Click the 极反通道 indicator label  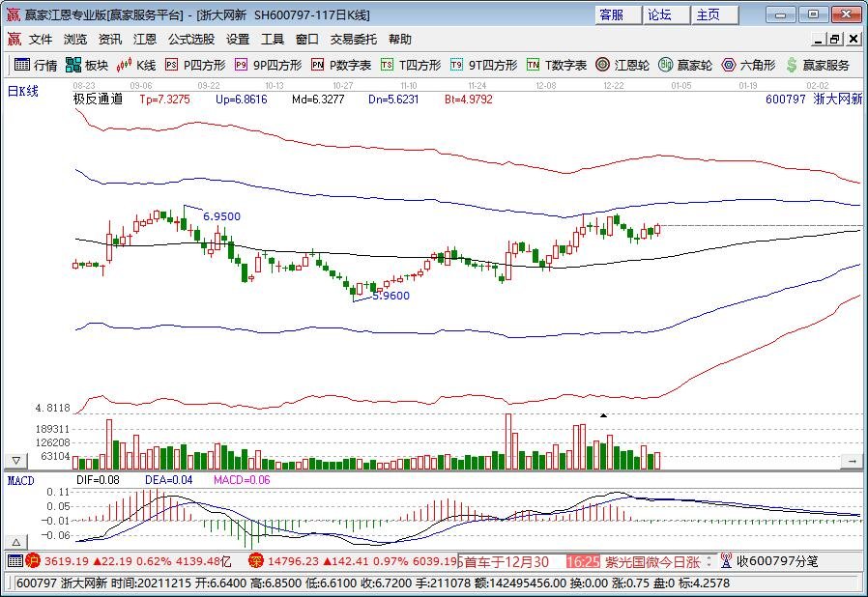pos(98,99)
